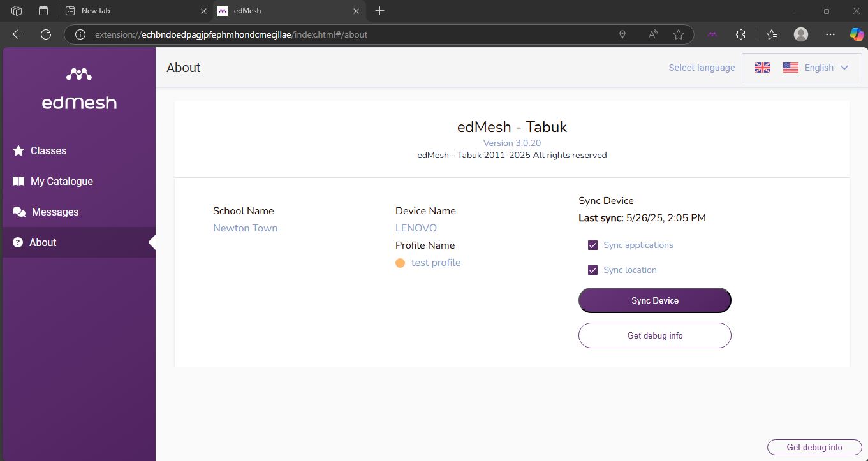Click the Last sync timestamp
This screenshot has height=461, width=868.
point(666,218)
